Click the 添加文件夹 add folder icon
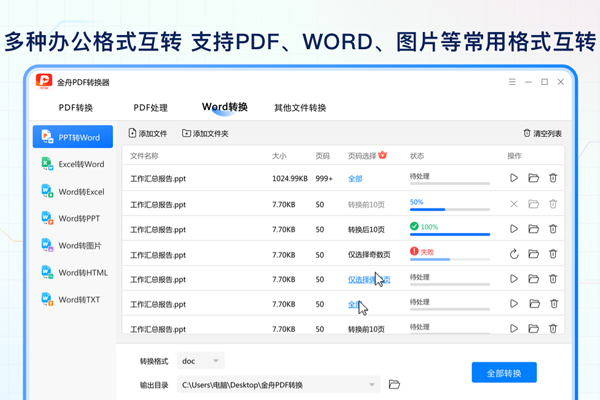 [x=186, y=133]
